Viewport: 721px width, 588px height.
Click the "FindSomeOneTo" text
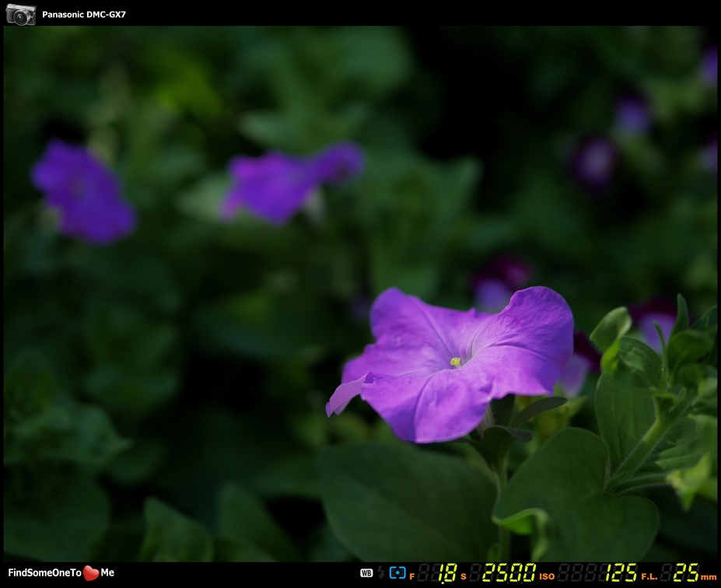(x=44, y=572)
